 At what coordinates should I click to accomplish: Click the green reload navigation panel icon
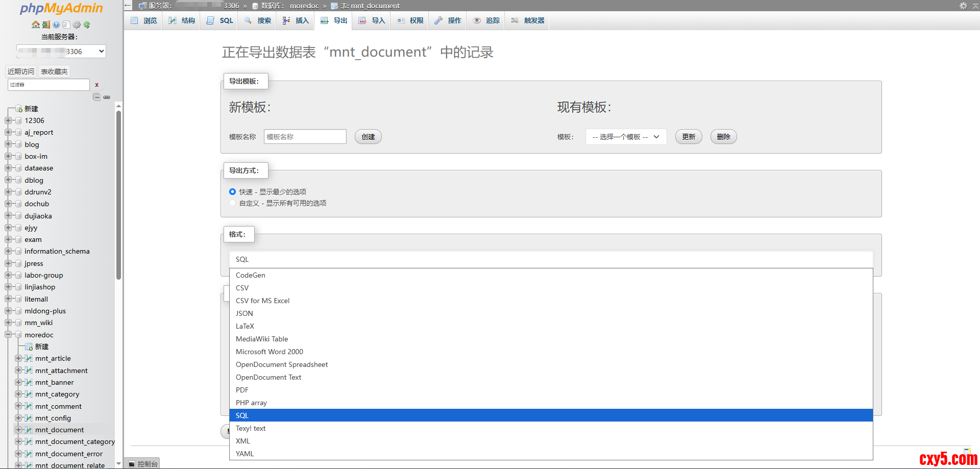coord(87,24)
